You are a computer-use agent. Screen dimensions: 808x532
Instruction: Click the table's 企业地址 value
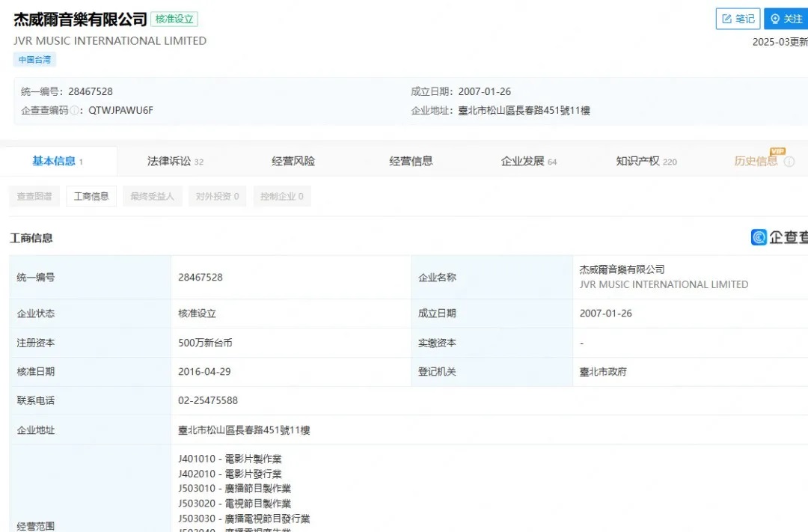coord(244,430)
